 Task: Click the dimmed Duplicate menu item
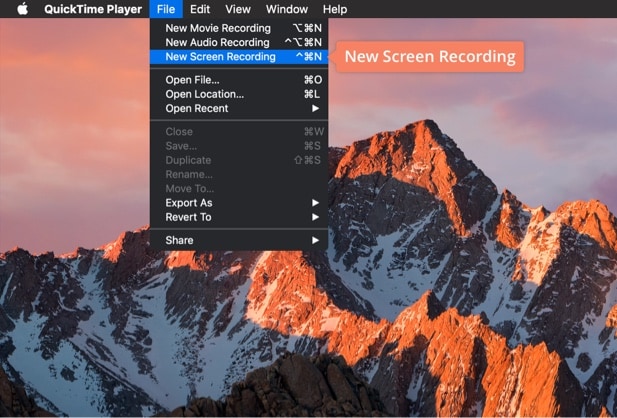(x=239, y=160)
